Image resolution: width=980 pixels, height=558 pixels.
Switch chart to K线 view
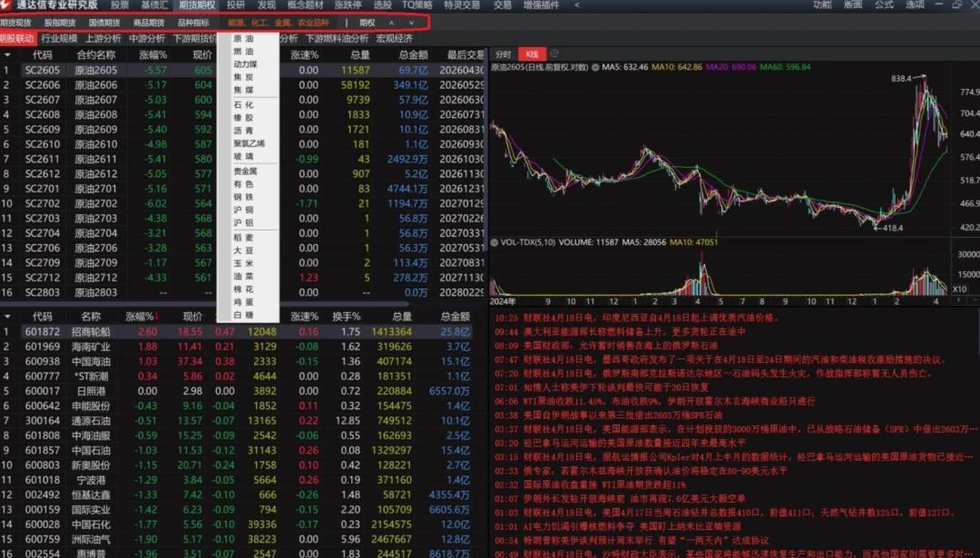[x=531, y=54]
